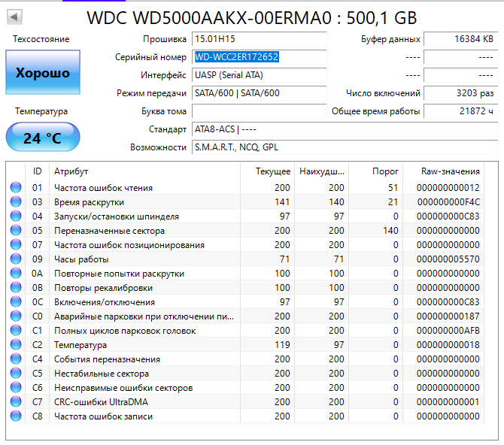The width and height of the screenshot is (504, 445).
Task: Click the Буфер данных field 16384 KB
Action: (461, 39)
